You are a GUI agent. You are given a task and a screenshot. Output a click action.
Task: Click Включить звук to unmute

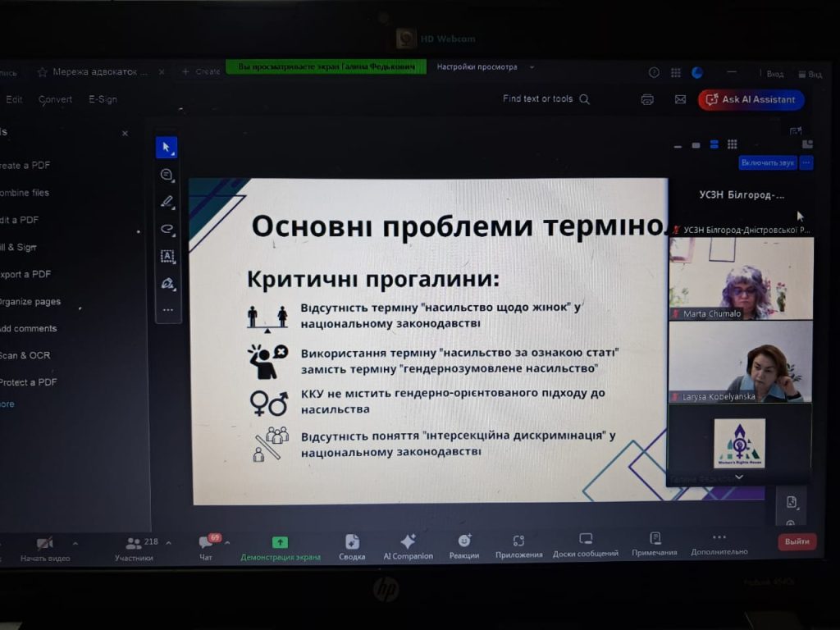tap(768, 163)
